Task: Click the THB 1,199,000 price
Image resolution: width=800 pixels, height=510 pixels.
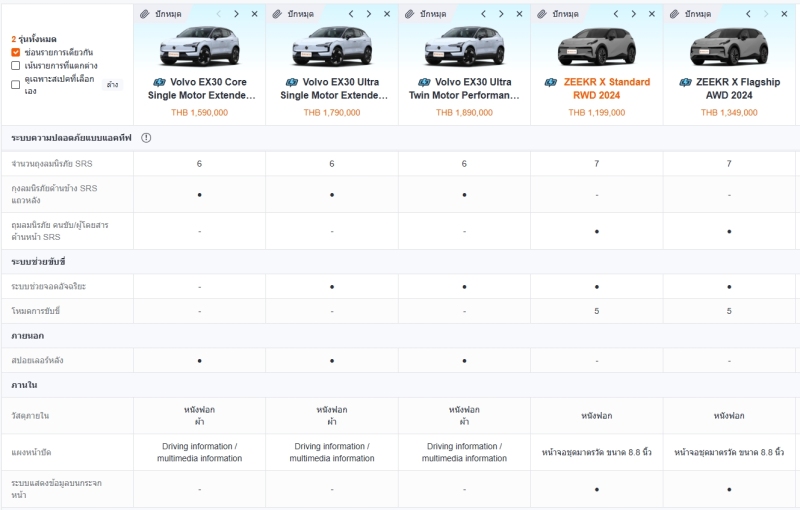Action: pos(596,113)
